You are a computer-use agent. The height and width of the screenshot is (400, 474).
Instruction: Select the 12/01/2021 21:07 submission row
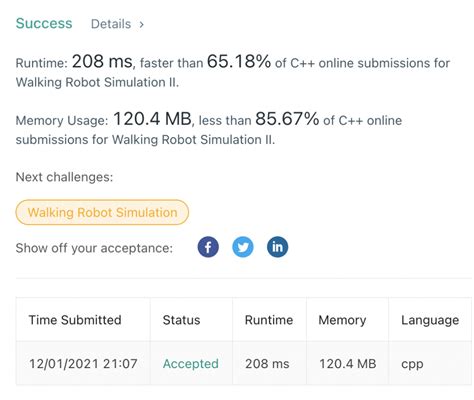pyautogui.click(x=243, y=363)
